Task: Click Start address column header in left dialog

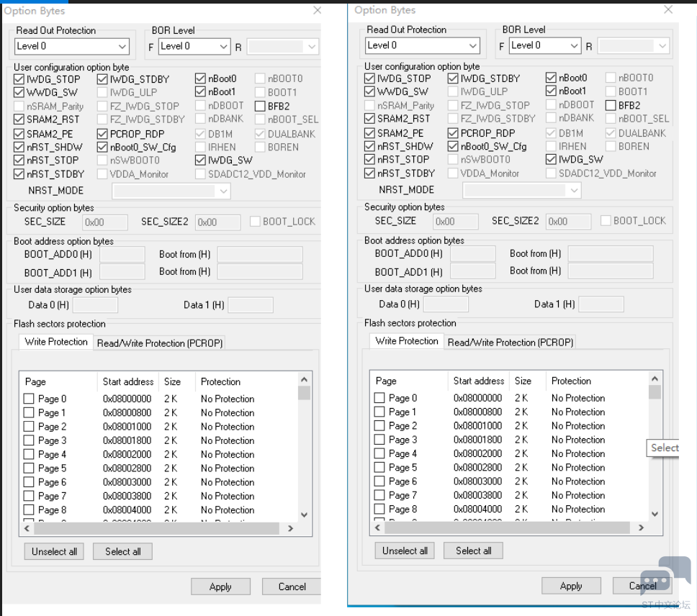Action: point(128,382)
